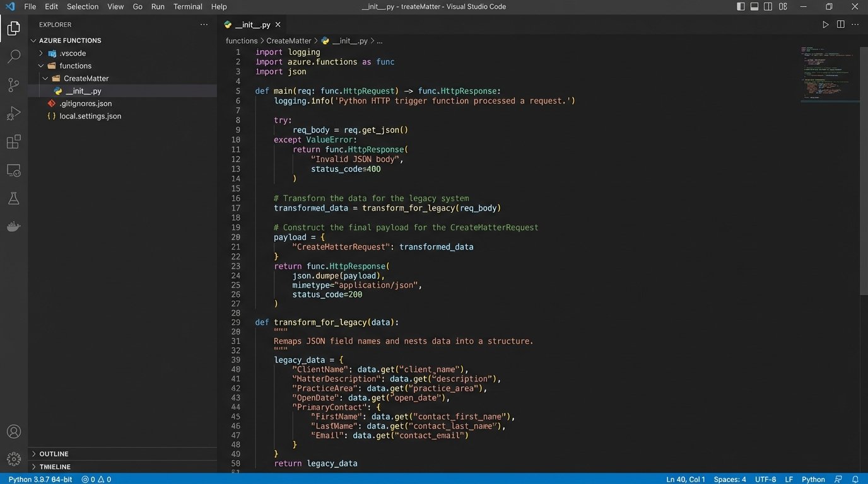The image size is (868, 484).
Task: Expand the OUTLINE section
Action: tap(54, 454)
